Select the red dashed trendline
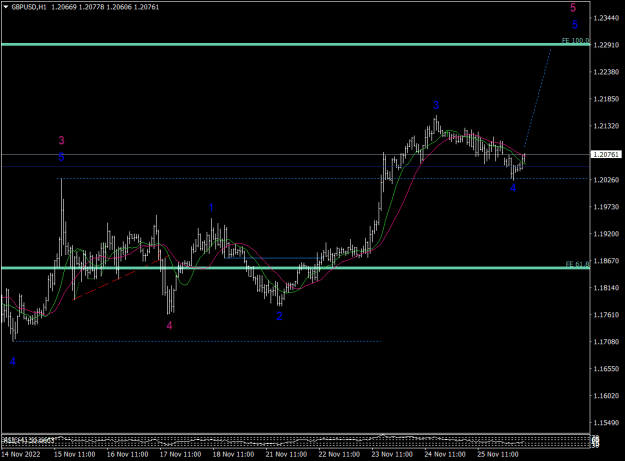 tap(119, 279)
